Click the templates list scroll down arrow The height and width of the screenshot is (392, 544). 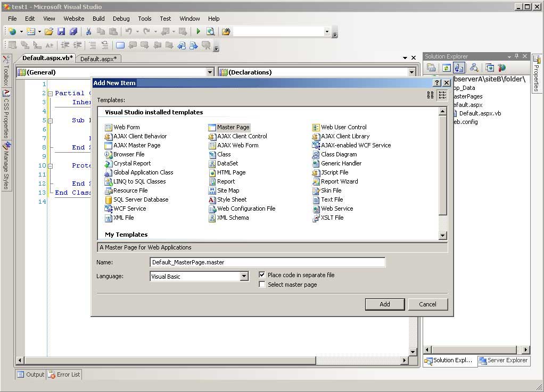[x=442, y=235]
